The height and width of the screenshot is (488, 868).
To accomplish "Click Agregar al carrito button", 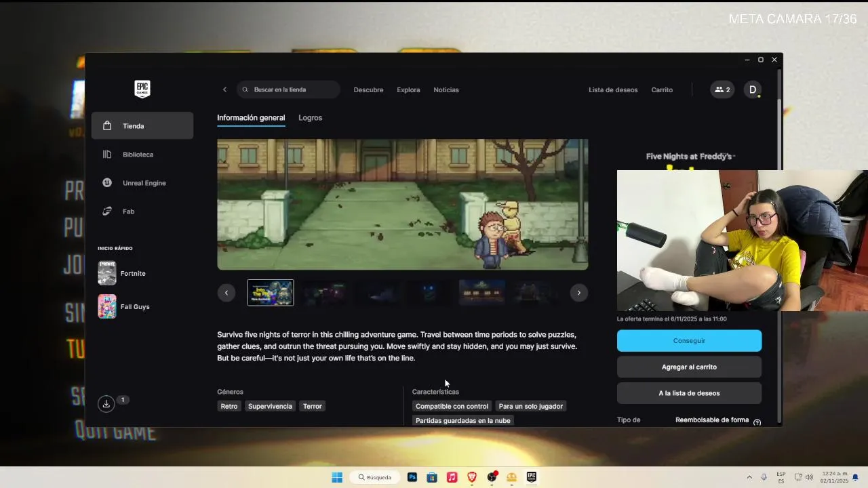I will [689, 367].
